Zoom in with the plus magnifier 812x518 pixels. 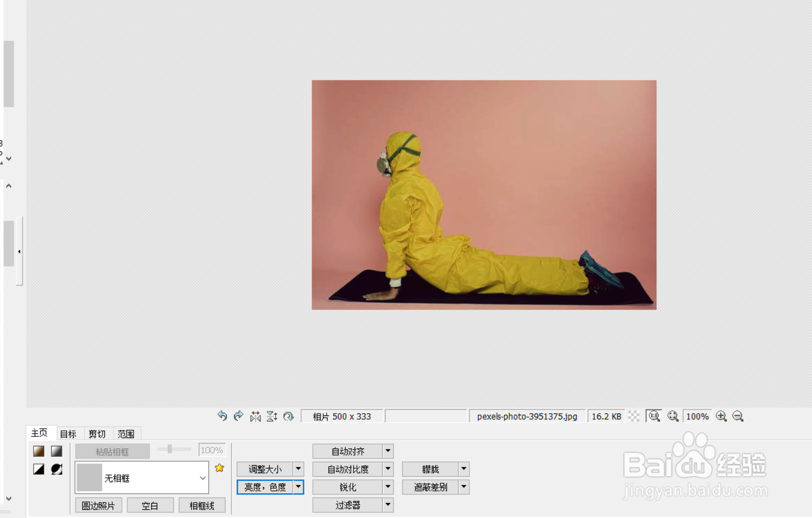click(722, 416)
